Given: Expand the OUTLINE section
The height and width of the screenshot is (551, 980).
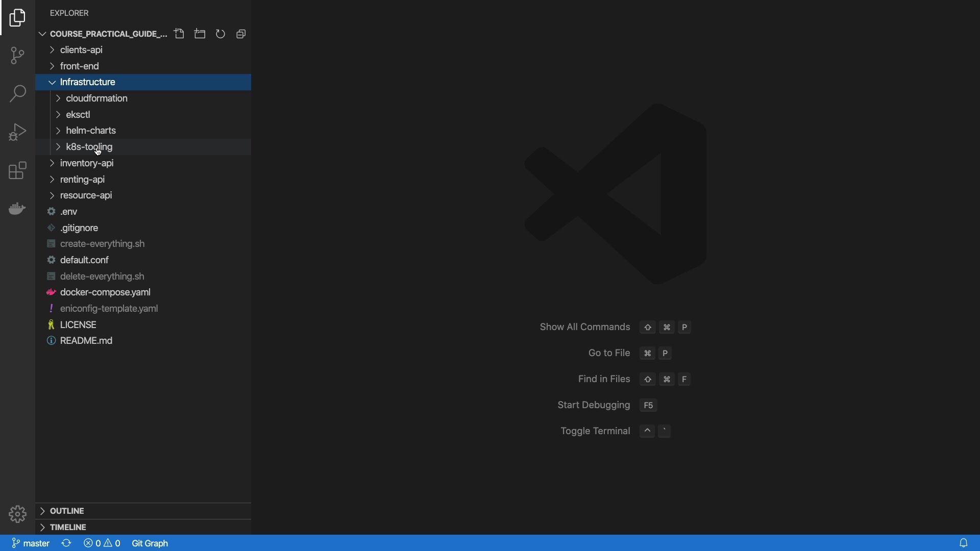Looking at the screenshot, I should click(67, 511).
